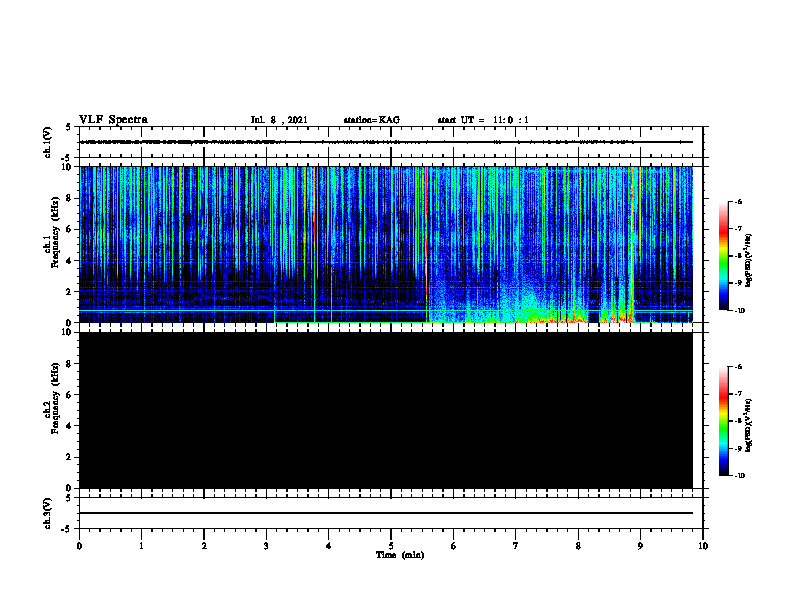Select the ch.1 "Frequency (kHz)" axis label
The image size is (792, 612).
point(55,233)
